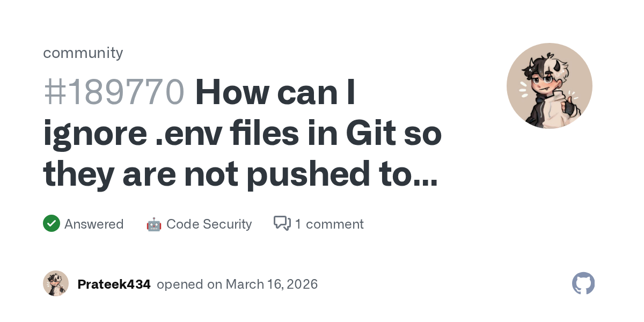This screenshot has width=644, height=322.
Task: Click the March 16, 2026 date
Action: click(x=272, y=284)
